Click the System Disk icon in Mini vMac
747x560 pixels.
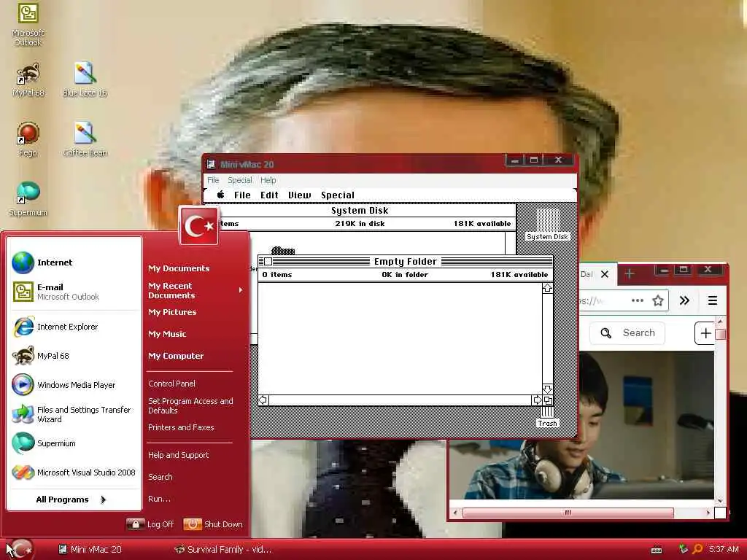click(x=547, y=224)
